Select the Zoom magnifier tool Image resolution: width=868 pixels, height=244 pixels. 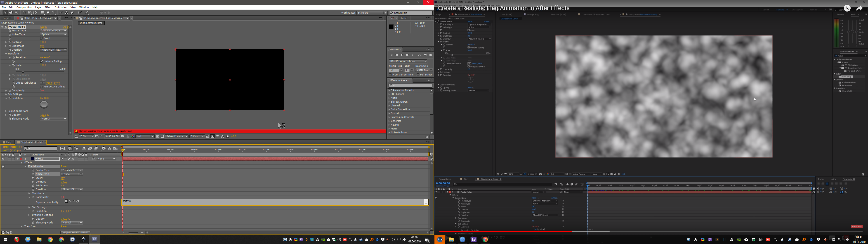point(17,12)
